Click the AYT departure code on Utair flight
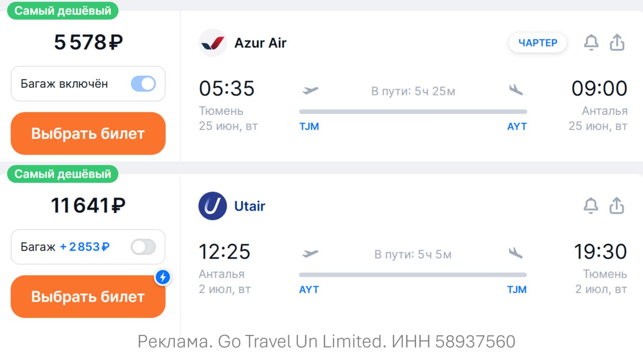643x364 pixels. click(x=309, y=290)
